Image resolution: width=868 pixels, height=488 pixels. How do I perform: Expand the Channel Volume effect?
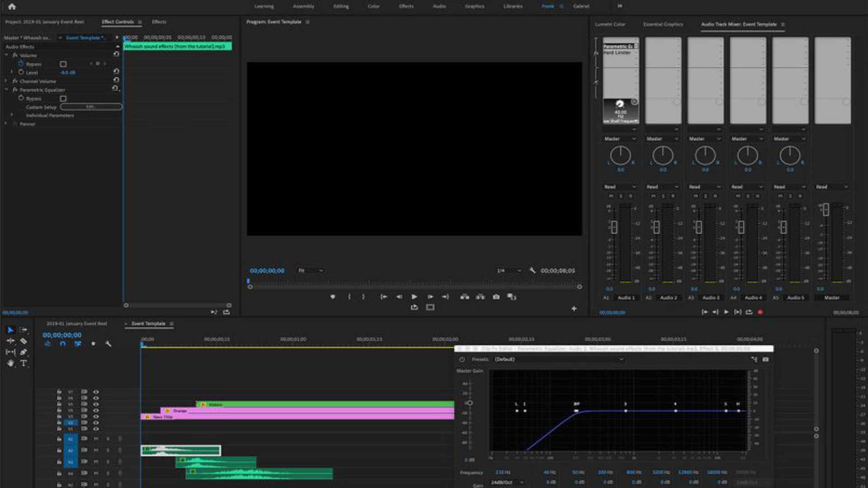click(x=6, y=81)
